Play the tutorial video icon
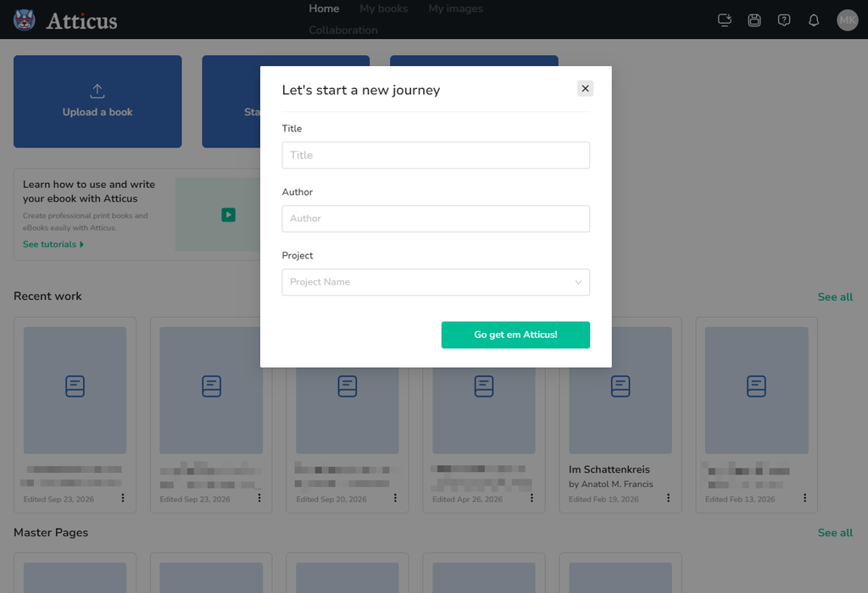 229,214
